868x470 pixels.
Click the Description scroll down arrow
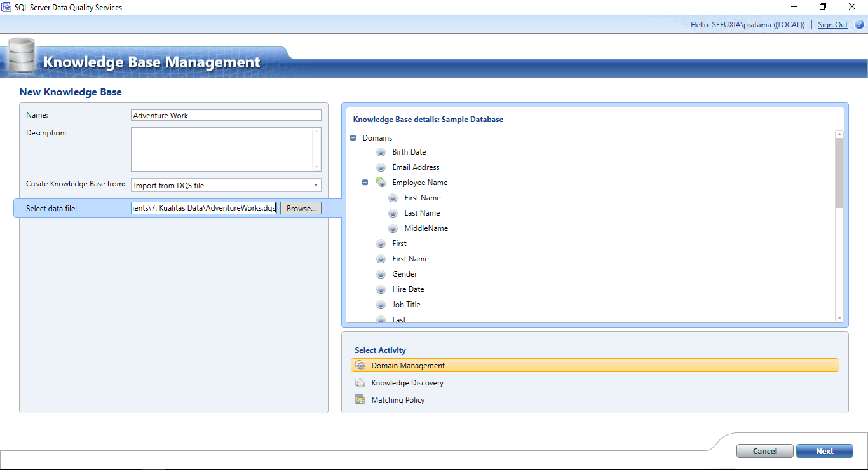coord(316,167)
